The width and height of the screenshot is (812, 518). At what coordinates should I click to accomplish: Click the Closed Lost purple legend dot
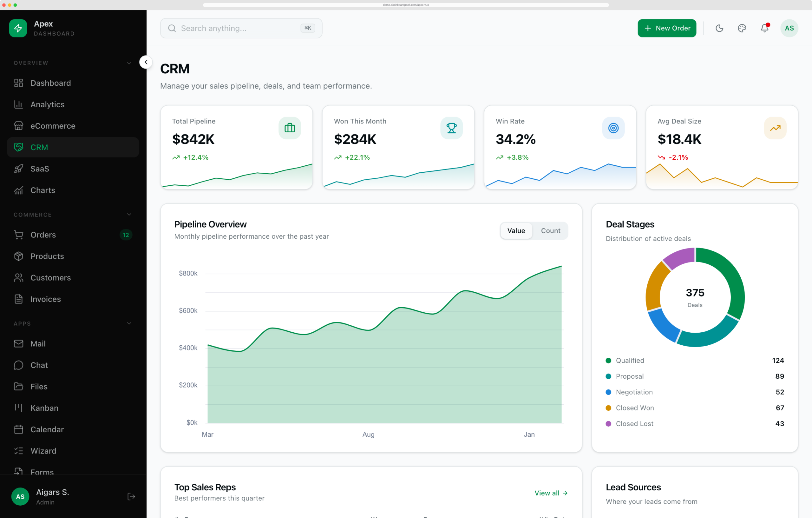[x=608, y=424]
